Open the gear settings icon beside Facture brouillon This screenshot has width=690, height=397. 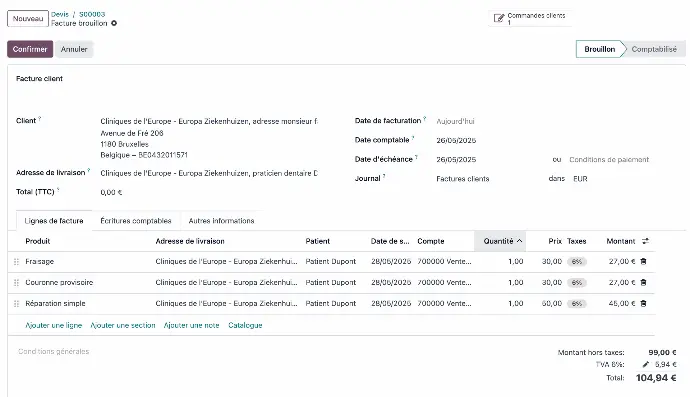click(114, 23)
